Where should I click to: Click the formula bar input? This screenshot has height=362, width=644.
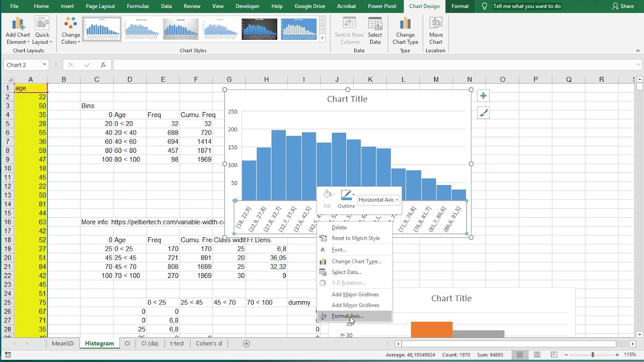(x=374, y=65)
